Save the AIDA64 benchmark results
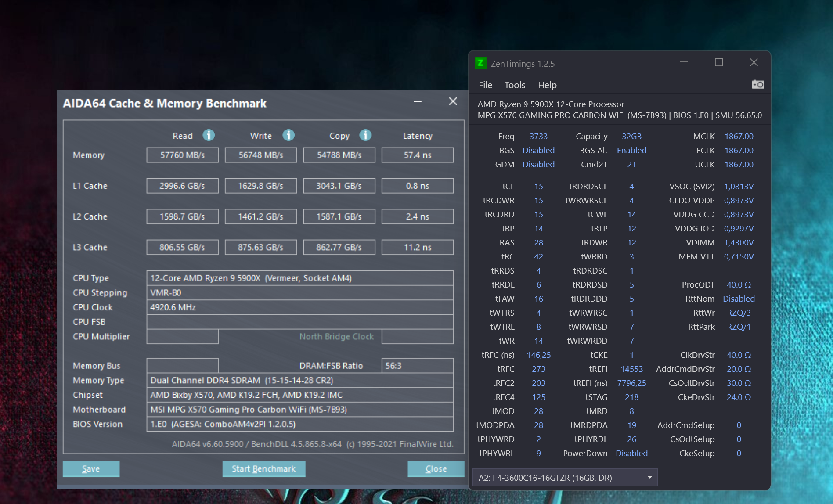 tap(91, 469)
